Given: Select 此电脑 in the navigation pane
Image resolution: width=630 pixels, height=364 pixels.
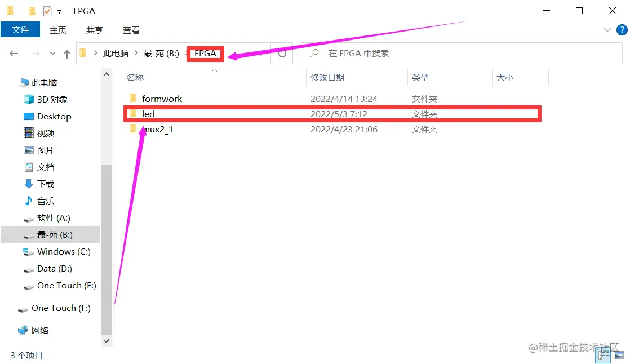Looking at the screenshot, I should click(x=44, y=83).
